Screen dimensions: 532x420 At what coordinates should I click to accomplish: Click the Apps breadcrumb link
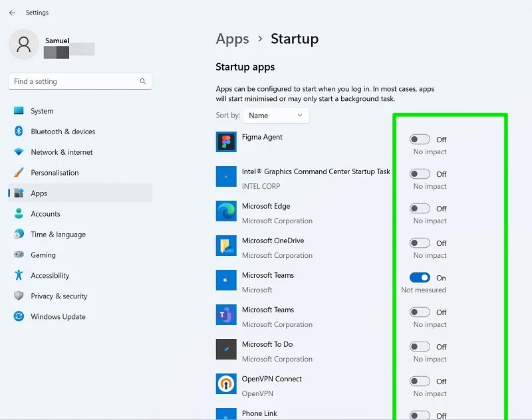click(232, 39)
